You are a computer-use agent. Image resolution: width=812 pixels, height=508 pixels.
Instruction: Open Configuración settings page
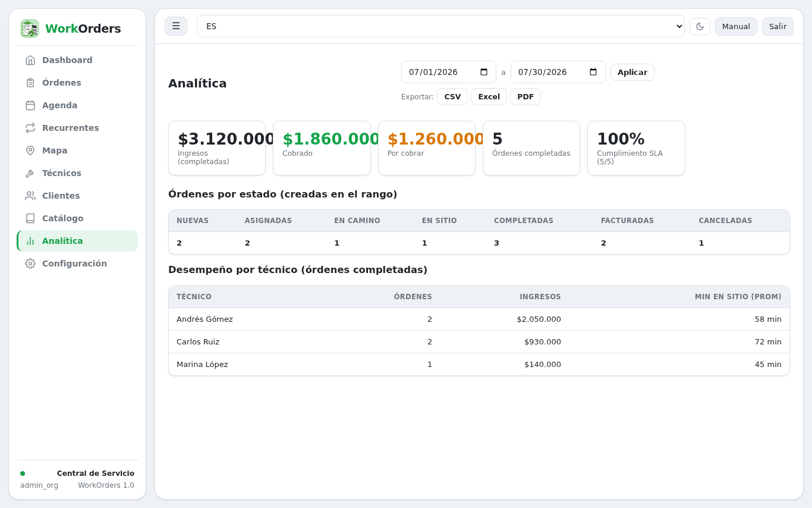coord(77,264)
